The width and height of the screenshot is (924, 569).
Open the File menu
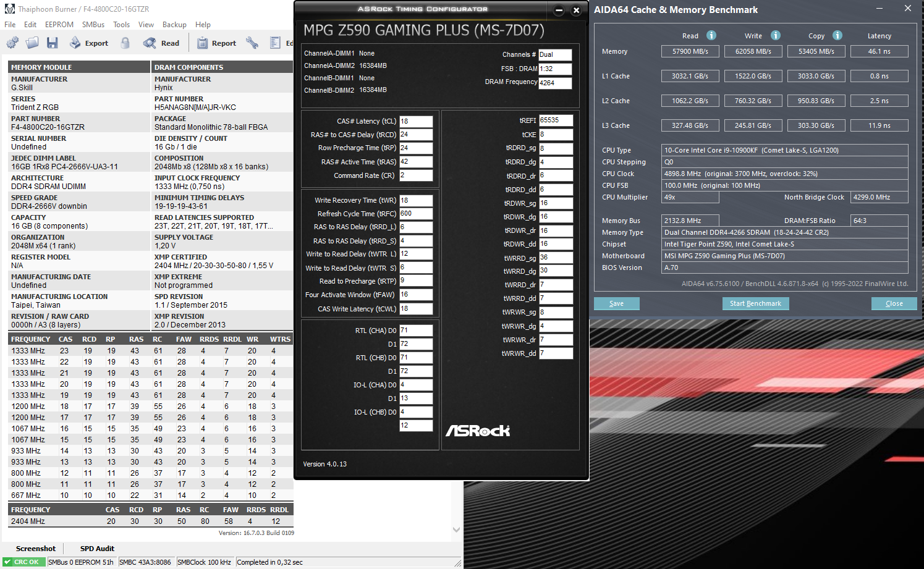pos(10,25)
